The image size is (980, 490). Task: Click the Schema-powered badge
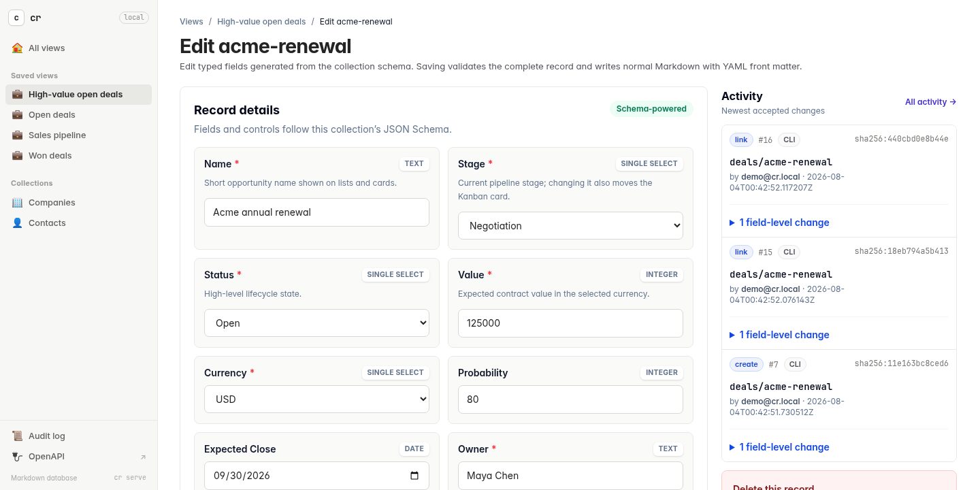[x=651, y=109]
